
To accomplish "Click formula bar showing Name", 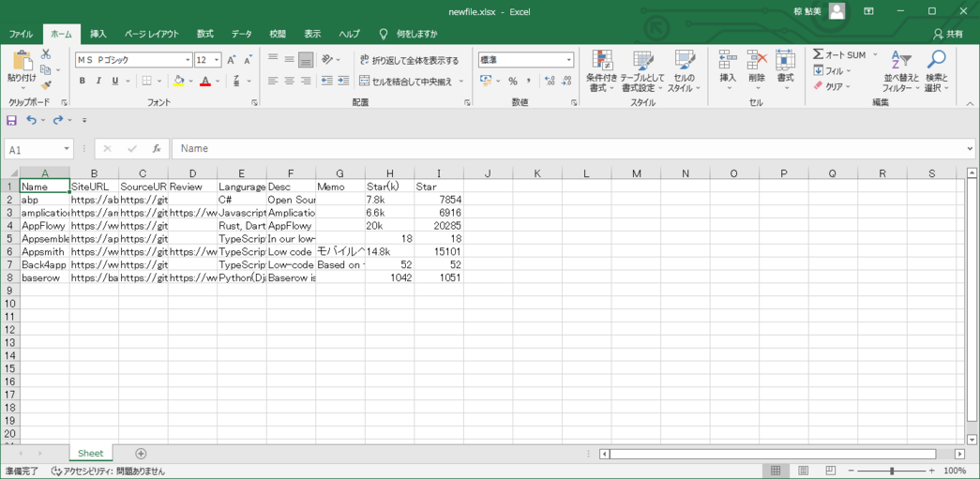I will 567,149.
